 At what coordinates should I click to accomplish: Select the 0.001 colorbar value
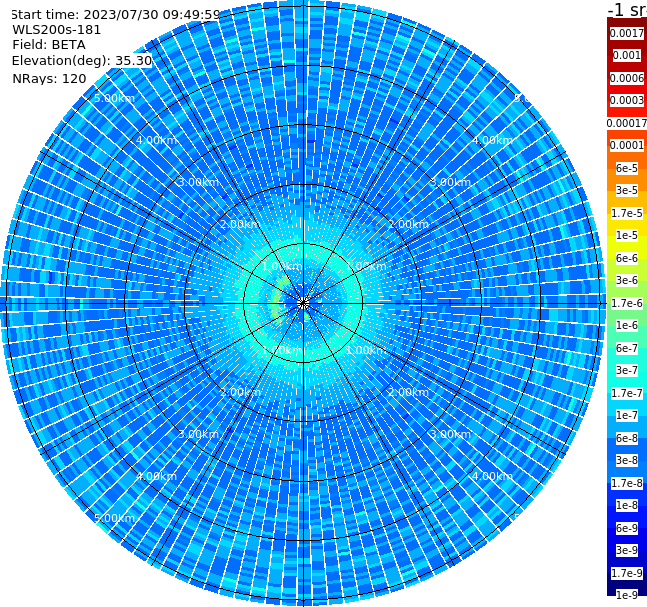click(627, 55)
